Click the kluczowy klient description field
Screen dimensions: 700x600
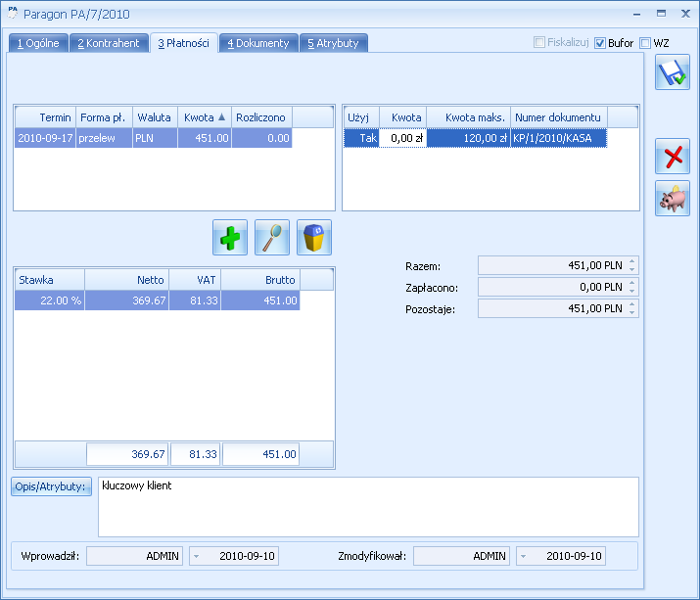(x=368, y=507)
